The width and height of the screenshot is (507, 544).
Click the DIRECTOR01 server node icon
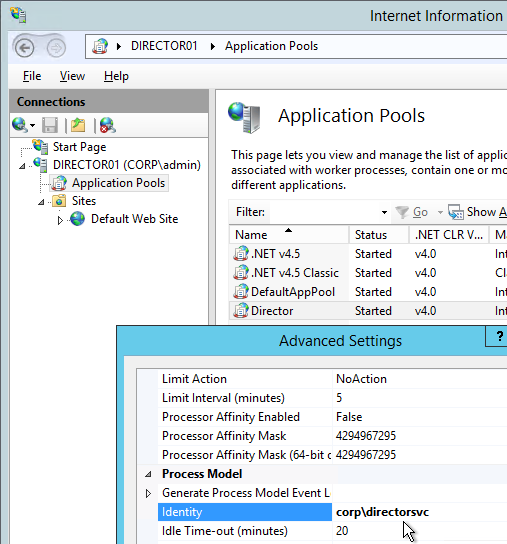pyautogui.click(x=41, y=165)
